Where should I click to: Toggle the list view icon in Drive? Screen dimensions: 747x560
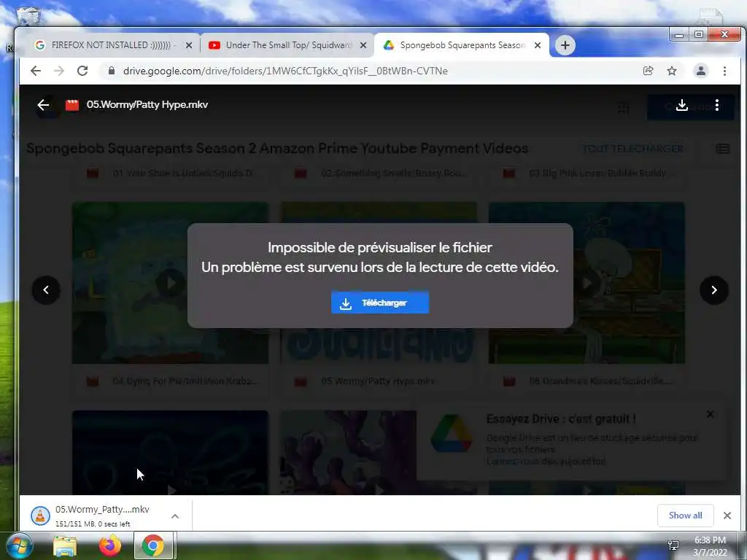click(x=723, y=149)
